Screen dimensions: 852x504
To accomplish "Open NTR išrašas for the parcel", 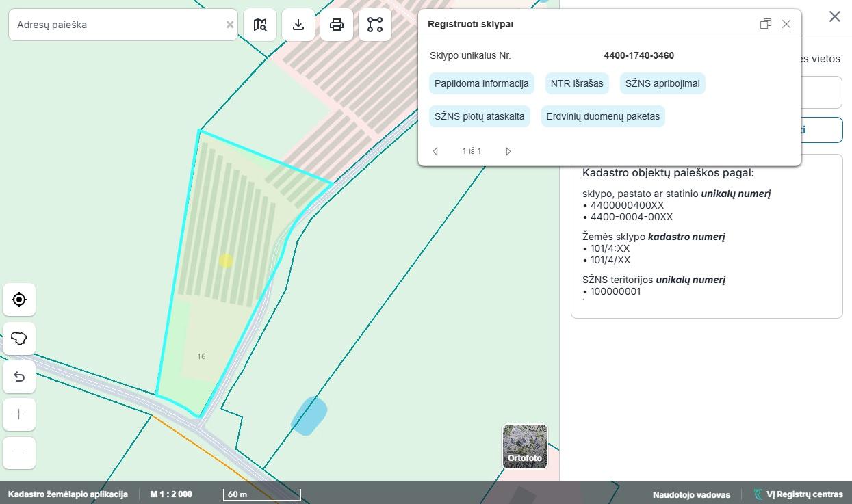I will [x=577, y=83].
